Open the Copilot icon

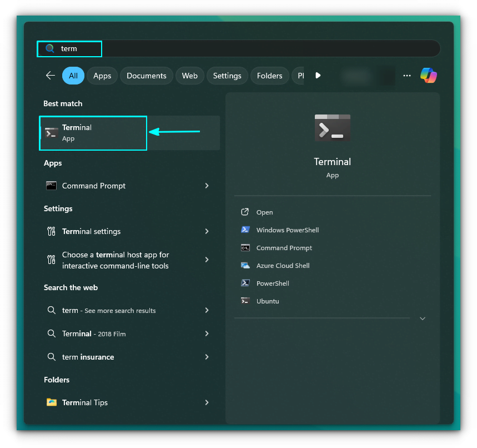tap(428, 76)
